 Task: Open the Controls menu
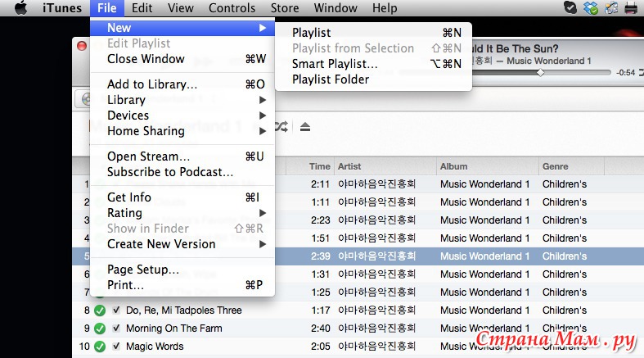[x=232, y=8]
